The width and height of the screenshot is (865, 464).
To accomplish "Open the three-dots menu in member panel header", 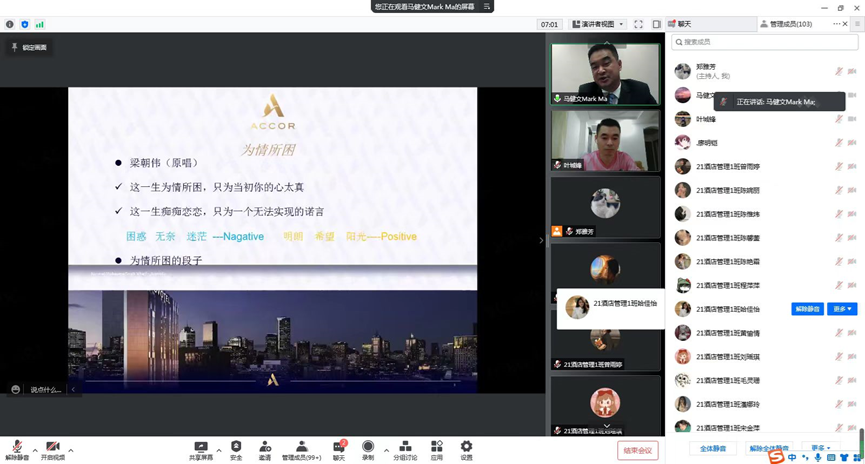I will pos(836,24).
